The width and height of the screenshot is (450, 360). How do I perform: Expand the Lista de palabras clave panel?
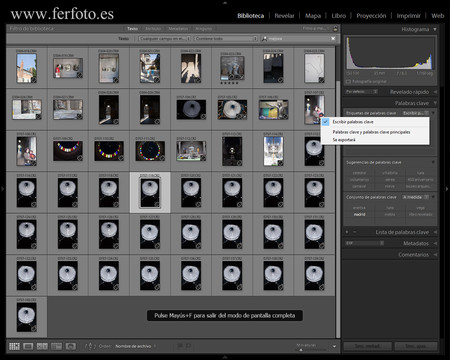[x=435, y=232]
